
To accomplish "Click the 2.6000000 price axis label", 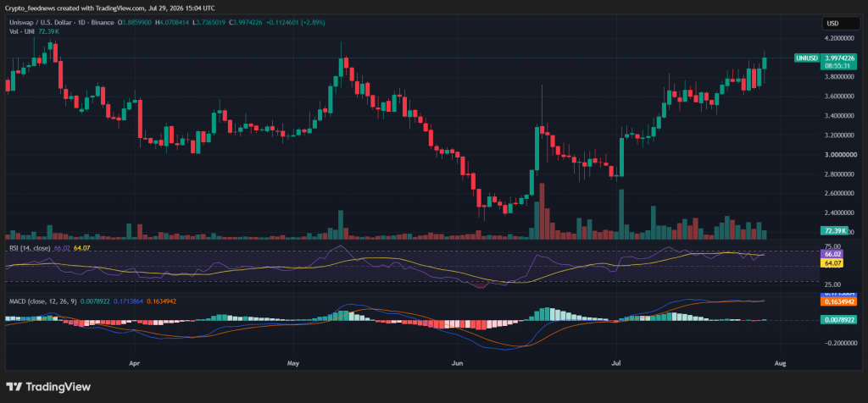I will (841, 194).
